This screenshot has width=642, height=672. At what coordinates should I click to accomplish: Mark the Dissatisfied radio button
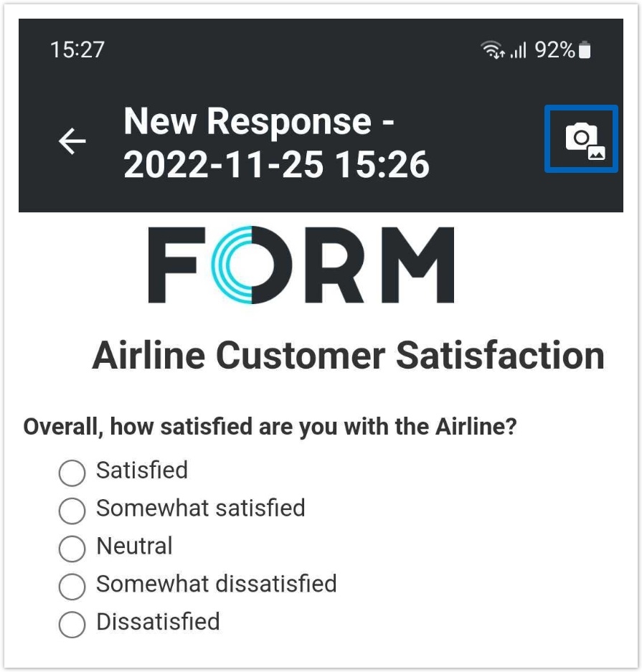(x=72, y=625)
